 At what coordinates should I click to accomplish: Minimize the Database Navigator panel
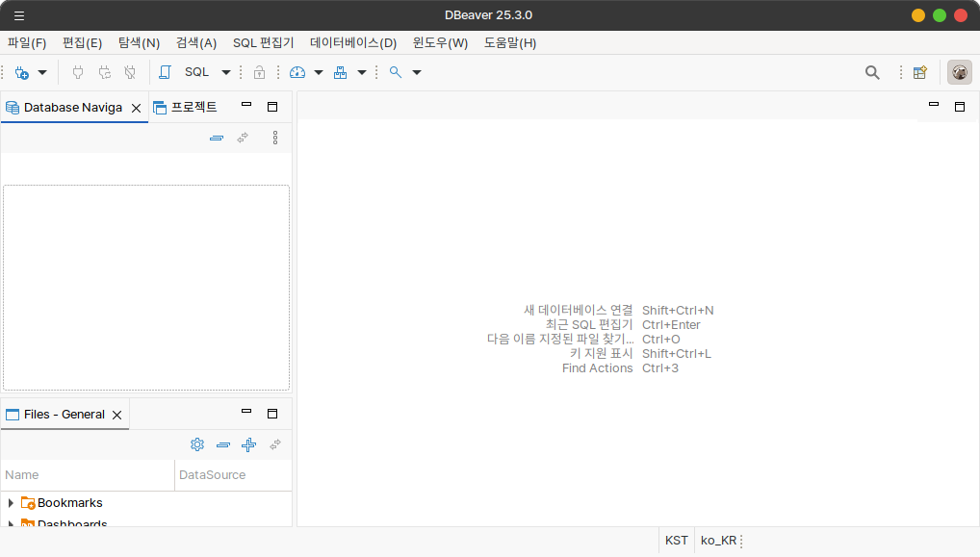pyautogui.click(x=246, y=105)
